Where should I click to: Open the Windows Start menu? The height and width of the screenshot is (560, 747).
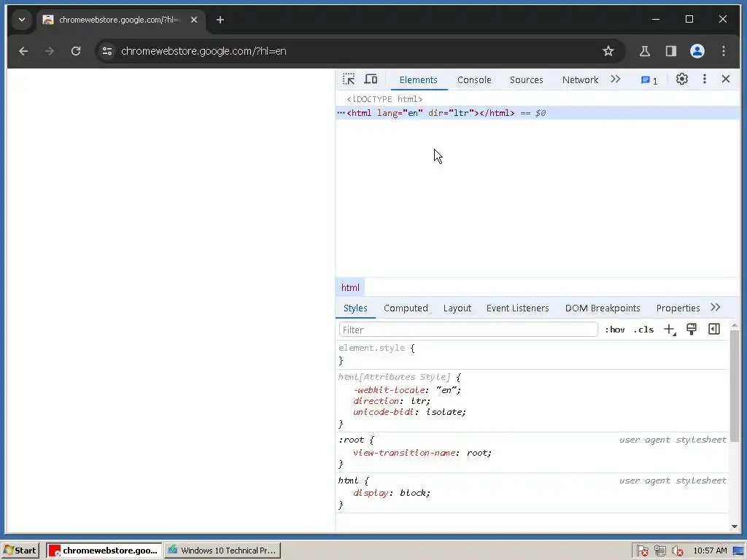click(x=20, y=551)
